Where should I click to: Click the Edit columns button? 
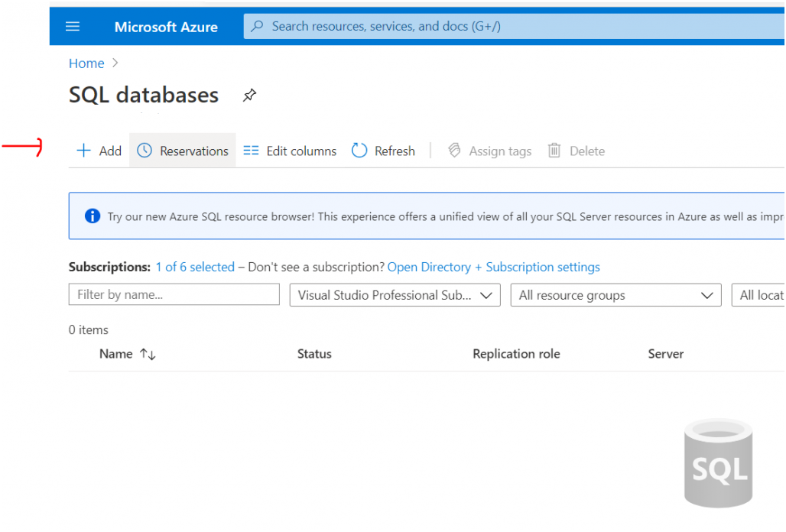tap(290, 151)
